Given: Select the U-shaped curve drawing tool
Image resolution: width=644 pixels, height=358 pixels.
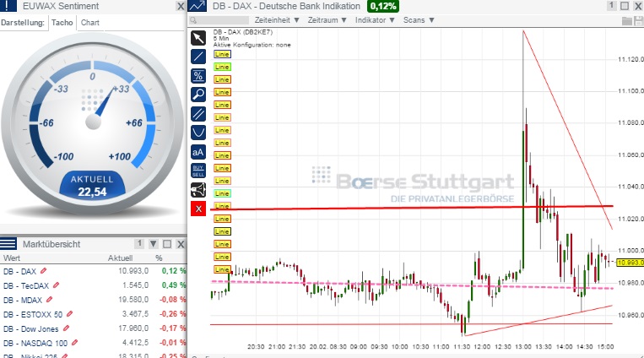Looking at the screenshot, I should pos(198,133).
